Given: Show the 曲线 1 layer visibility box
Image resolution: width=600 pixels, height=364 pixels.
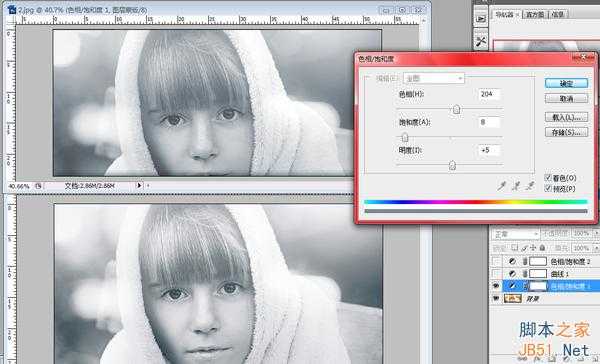Looking at the screenshot, I should [496, 274].
